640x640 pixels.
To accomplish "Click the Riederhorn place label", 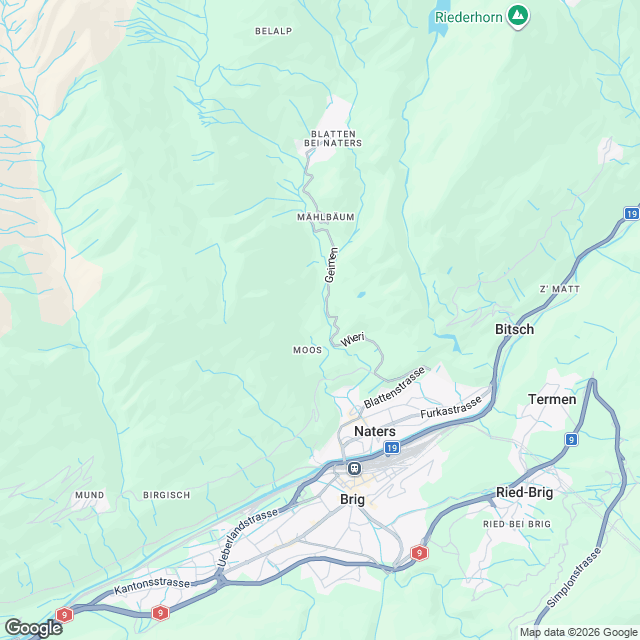I will pos(469,17).
